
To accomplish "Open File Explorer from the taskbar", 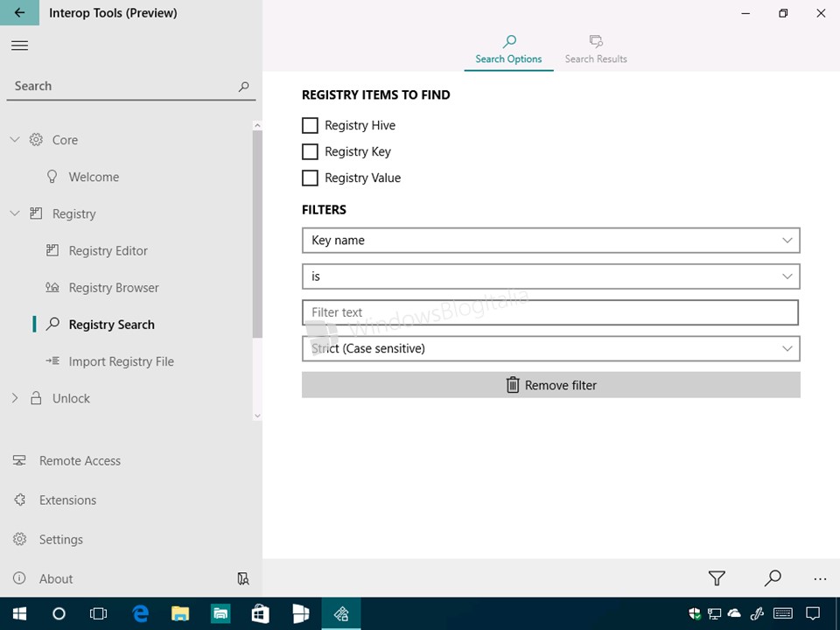I will pos(180,614).
